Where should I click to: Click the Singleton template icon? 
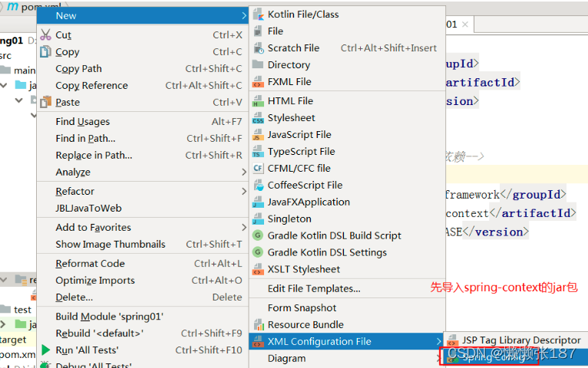258,219
